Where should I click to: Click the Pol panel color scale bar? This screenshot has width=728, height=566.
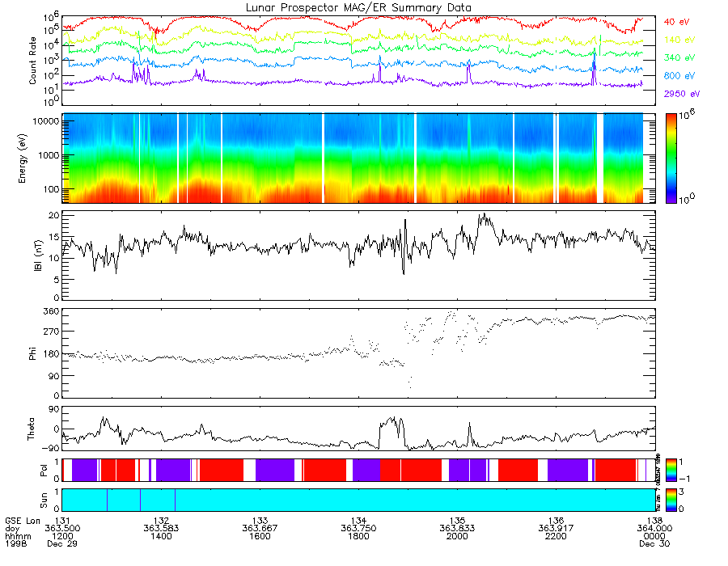coord(671,470)
